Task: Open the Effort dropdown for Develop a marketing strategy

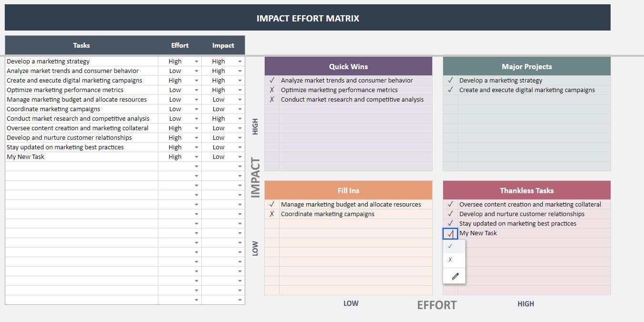Action: [196, 61]
